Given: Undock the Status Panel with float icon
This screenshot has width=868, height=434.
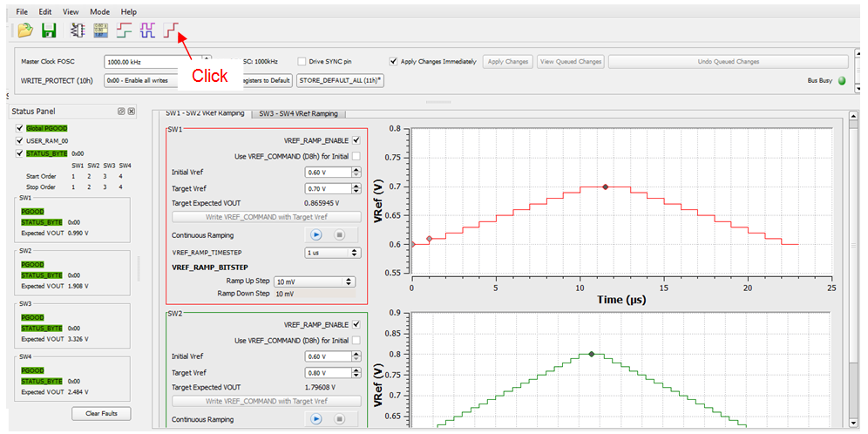Looking at the screenshot, I should pyautogui.click(x=122, y=112).
